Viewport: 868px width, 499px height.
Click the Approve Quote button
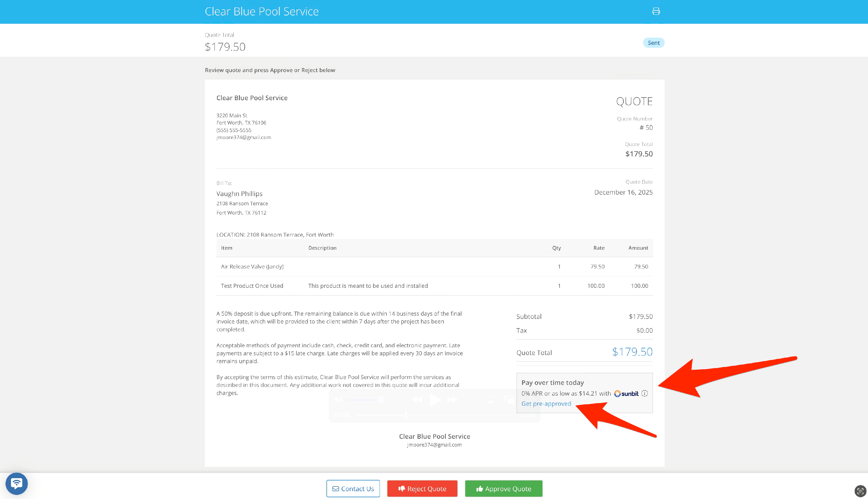click(503, 488)
